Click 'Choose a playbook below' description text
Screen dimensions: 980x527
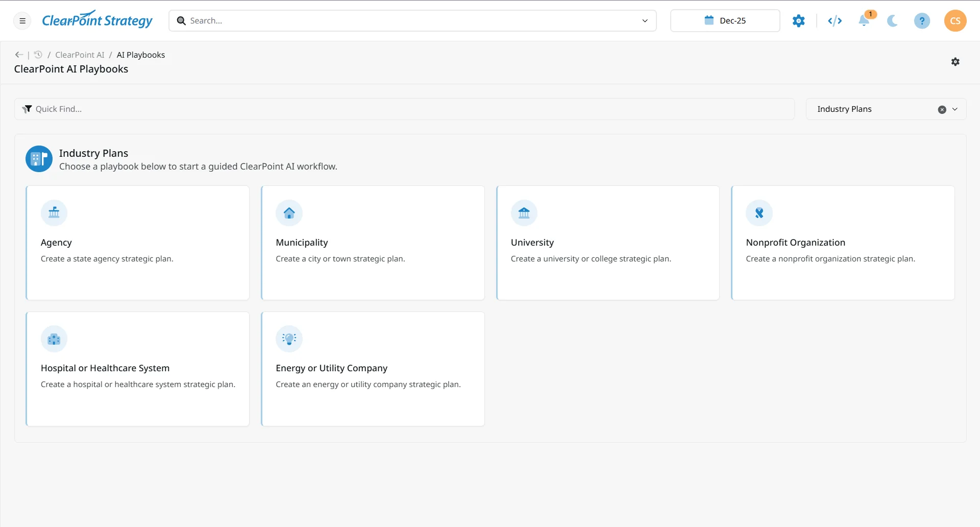198,166
